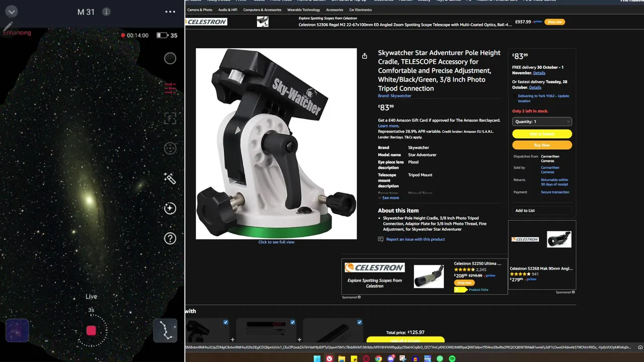644x362 pixels.
Task: Click Report an issue with this product
Action: pos(415,239)
